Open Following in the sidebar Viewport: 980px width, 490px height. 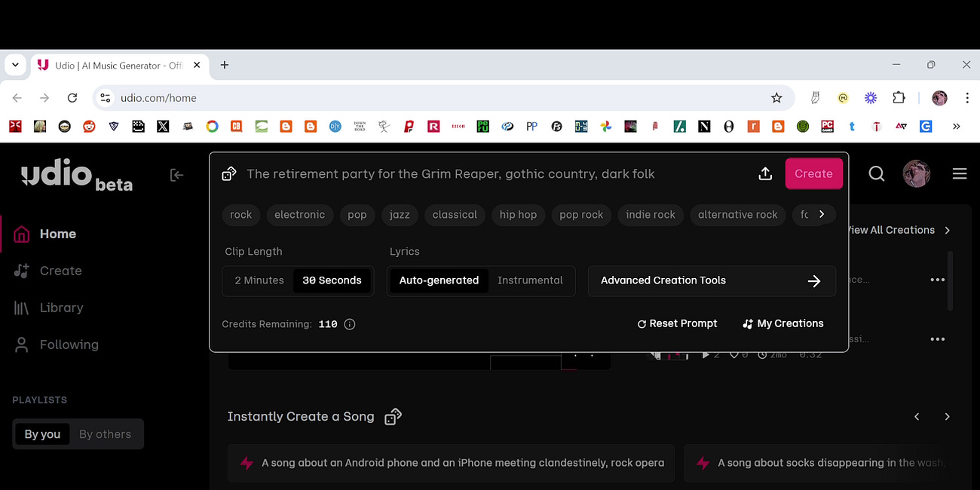click(x=56, y=345)
